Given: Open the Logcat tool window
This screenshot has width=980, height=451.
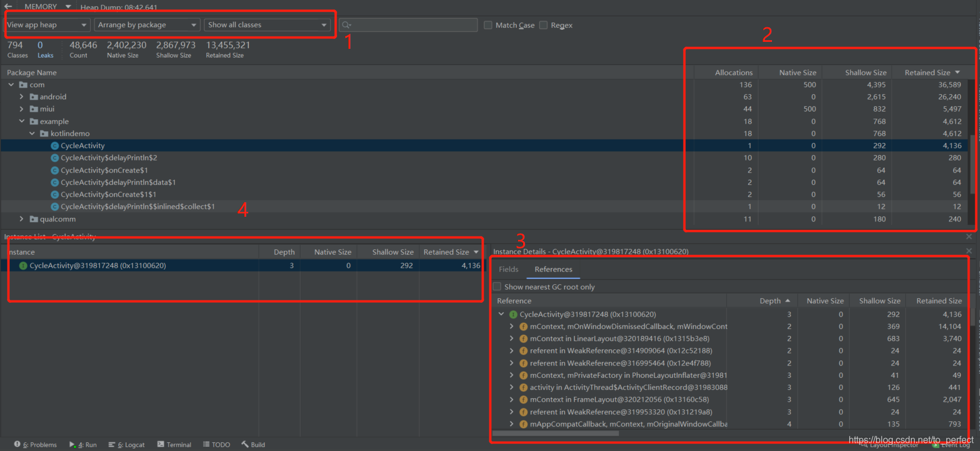Looking at the screenshot, I should [x=127, y=445].
